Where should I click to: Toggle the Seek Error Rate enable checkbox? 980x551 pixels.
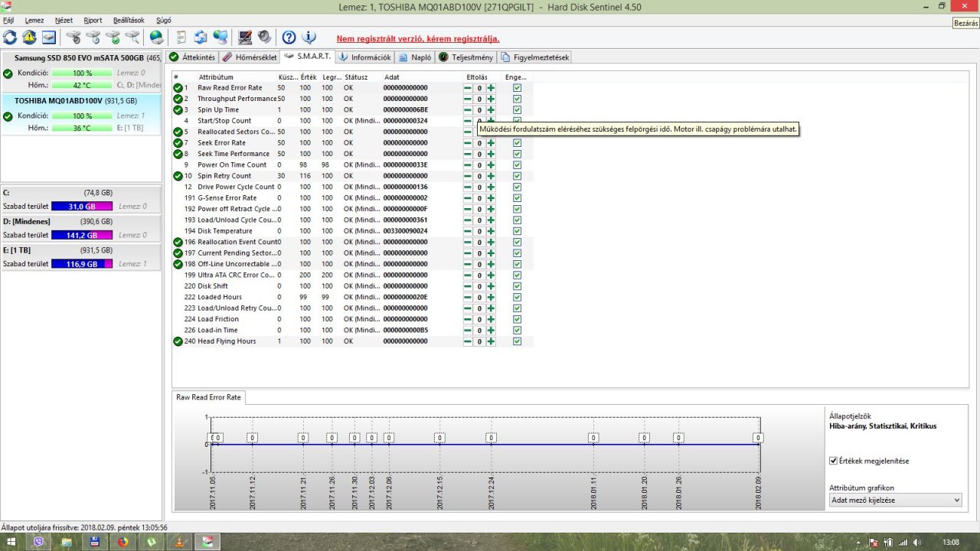[517, 143]
